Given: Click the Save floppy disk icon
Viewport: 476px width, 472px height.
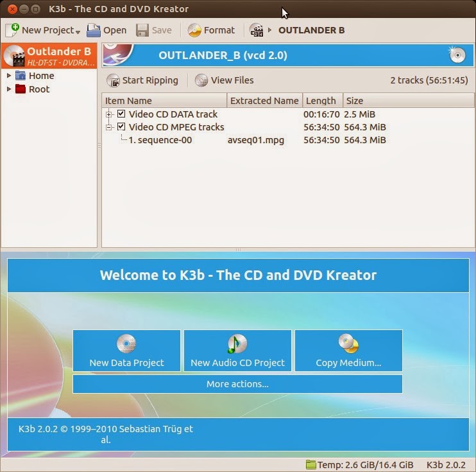Looking at the screenshot, I should 142,30.
